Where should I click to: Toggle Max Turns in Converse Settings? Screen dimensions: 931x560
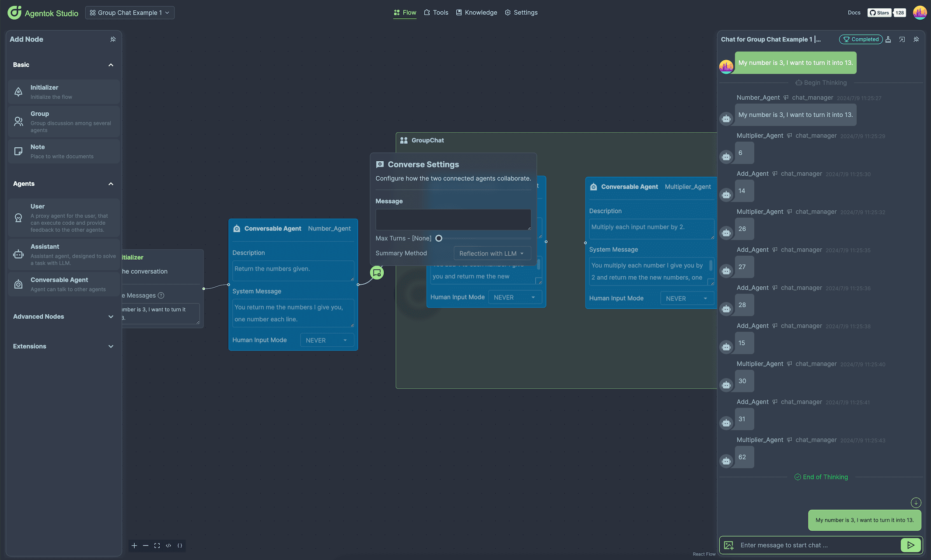[x=439, y=238]
